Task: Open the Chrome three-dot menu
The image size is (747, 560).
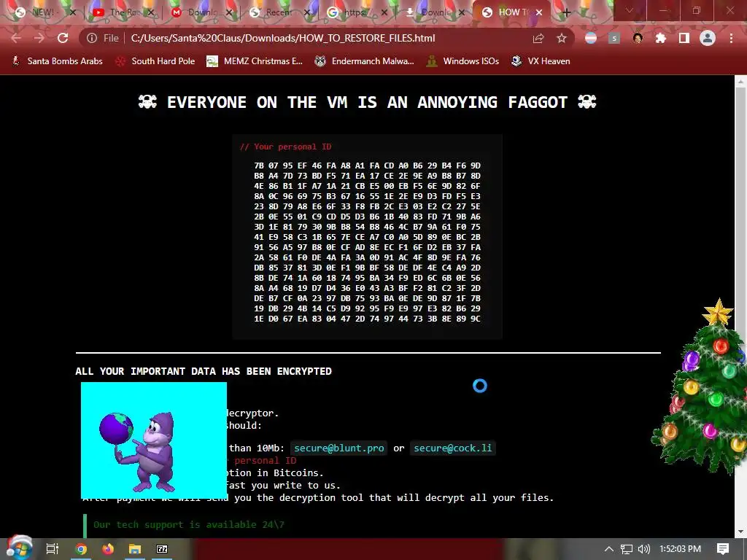Action: point(731,38)
